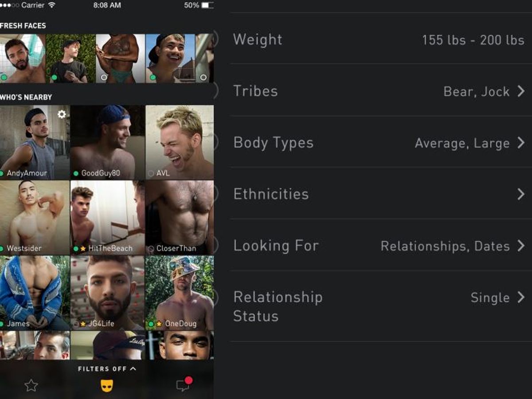Tap the star badge next to HitTheBeach
532x399 pixels.
tap(83, 248)
